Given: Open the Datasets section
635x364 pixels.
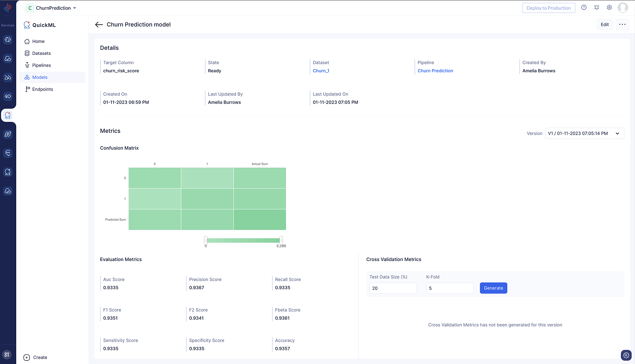Looking at the screenshot, I should tap(41, 53).
